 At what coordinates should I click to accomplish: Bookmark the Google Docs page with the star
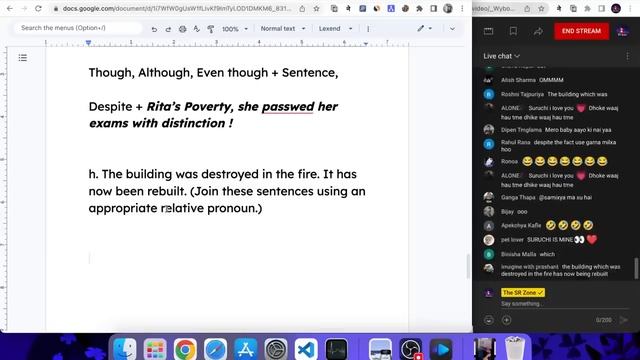(316, 8)
